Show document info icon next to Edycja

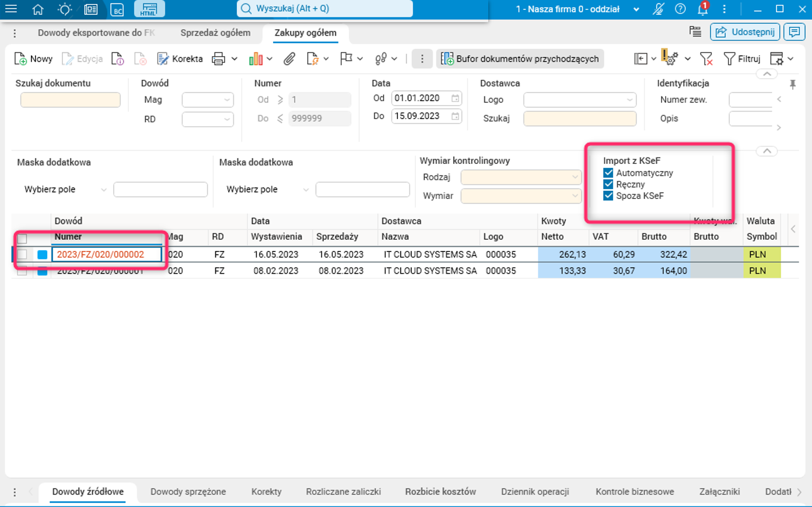point(117,59)
